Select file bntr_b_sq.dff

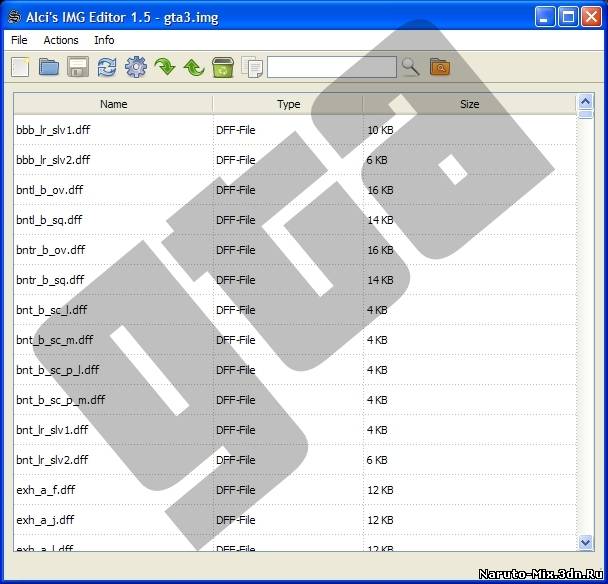pyautogui.click(x=50, y=280)
